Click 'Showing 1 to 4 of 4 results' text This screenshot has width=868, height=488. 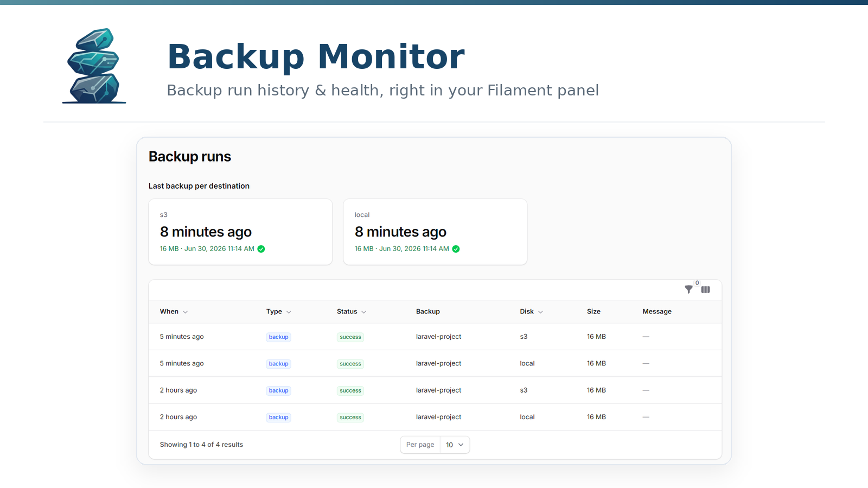(201, 445)
